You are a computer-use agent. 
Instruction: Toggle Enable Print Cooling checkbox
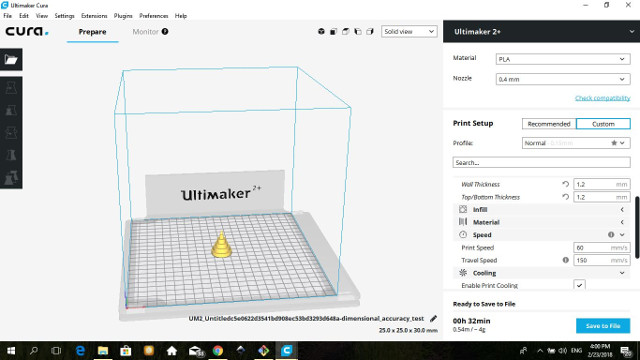click(579, 285)
